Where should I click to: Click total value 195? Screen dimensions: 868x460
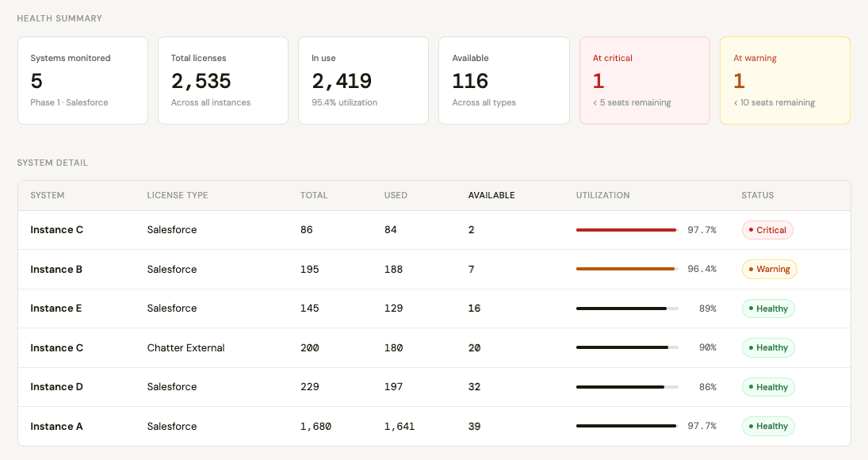[x=309, y=269]
